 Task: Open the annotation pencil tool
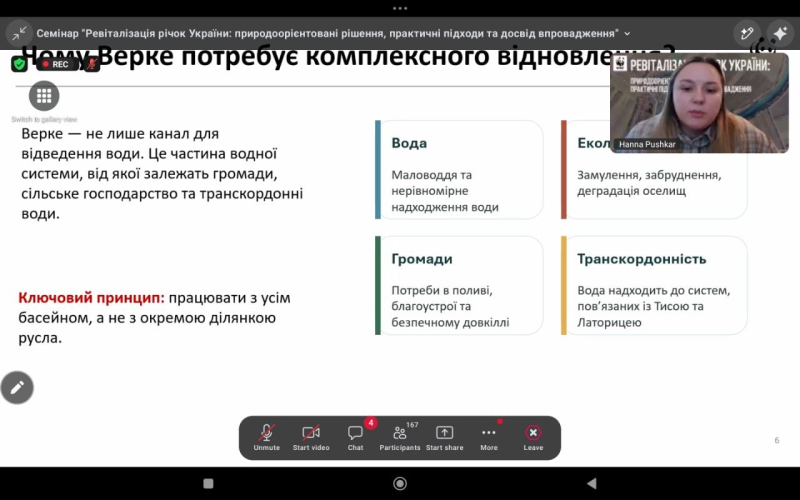pos(17,388)
